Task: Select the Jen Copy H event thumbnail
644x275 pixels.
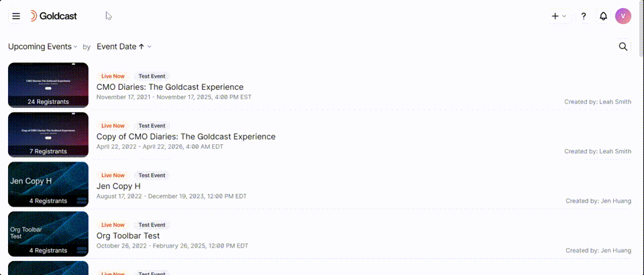Action: 48,184
